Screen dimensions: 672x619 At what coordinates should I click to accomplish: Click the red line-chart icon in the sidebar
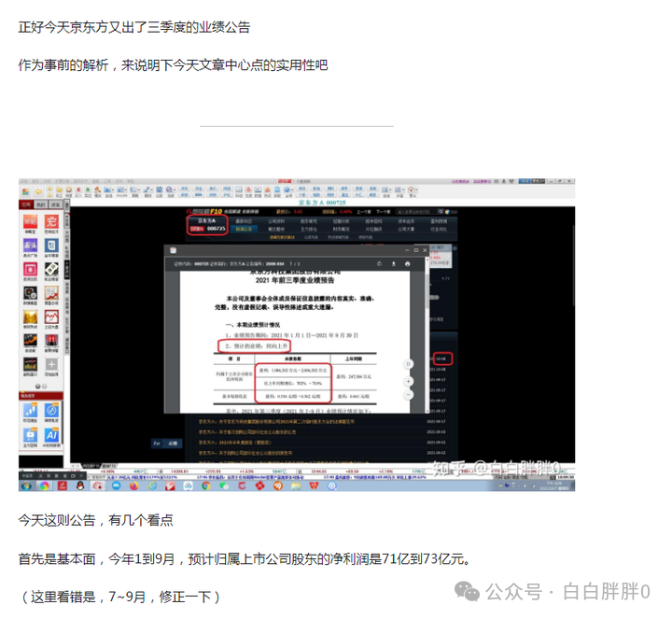coord(51,317)
